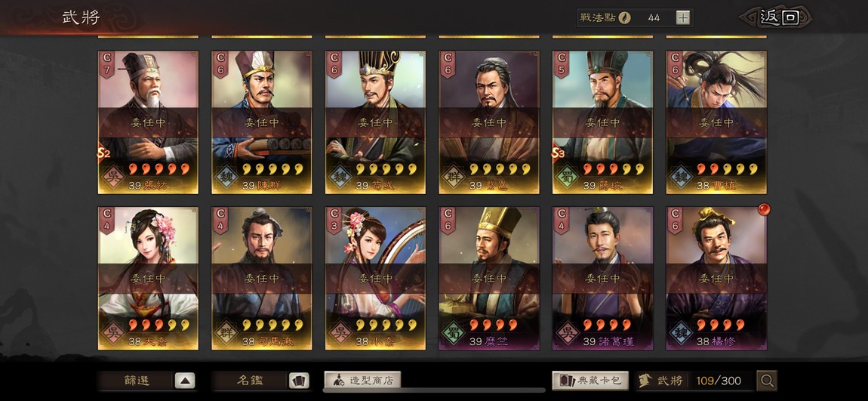Viewport: 868px width, 401px height.
Task: Open the 荀彧 general card
Action: coord(375,122)
